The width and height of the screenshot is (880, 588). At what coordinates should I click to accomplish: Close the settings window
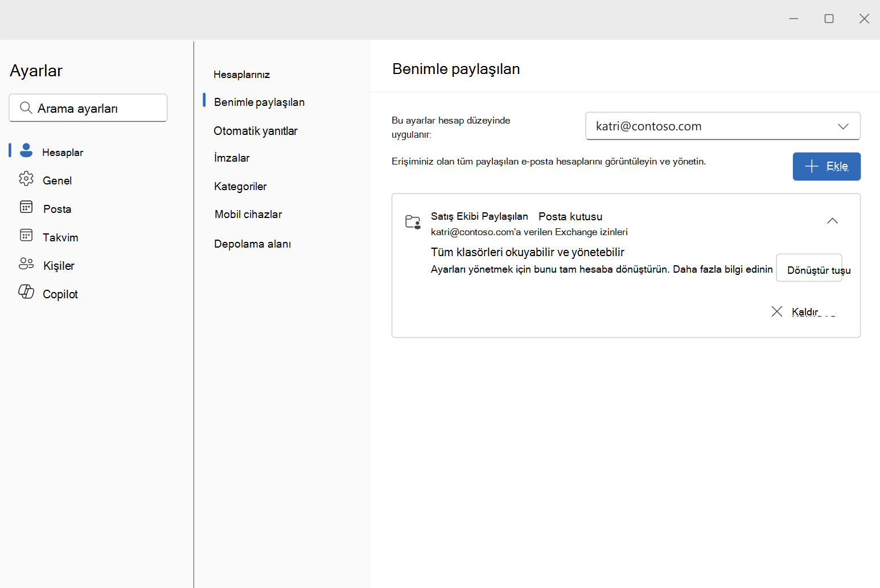(864, 19)
